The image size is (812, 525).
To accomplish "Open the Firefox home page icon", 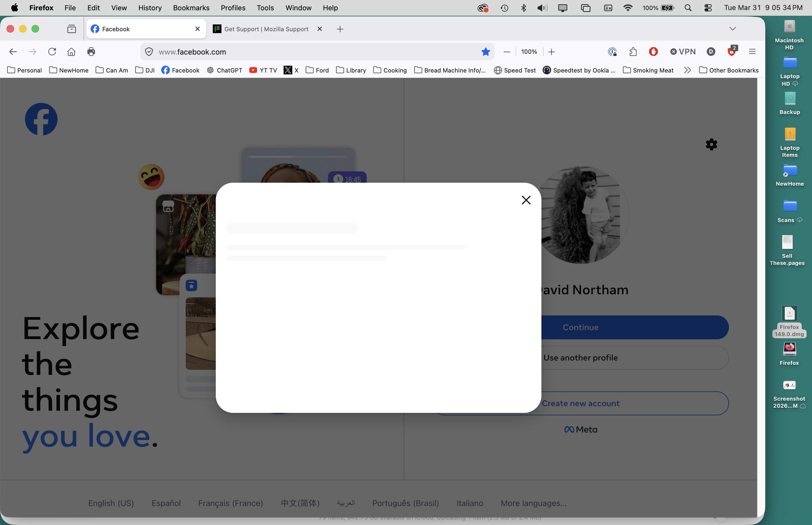I will point(71,52).
